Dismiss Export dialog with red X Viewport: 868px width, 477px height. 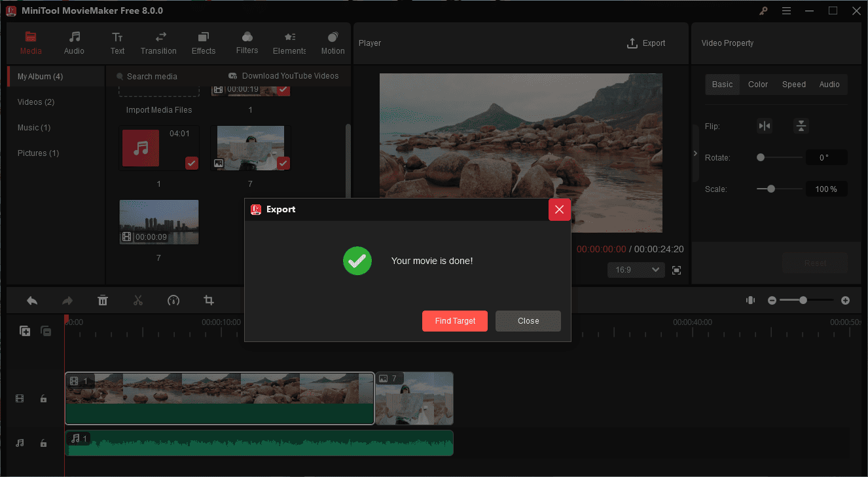click(559, 210)
